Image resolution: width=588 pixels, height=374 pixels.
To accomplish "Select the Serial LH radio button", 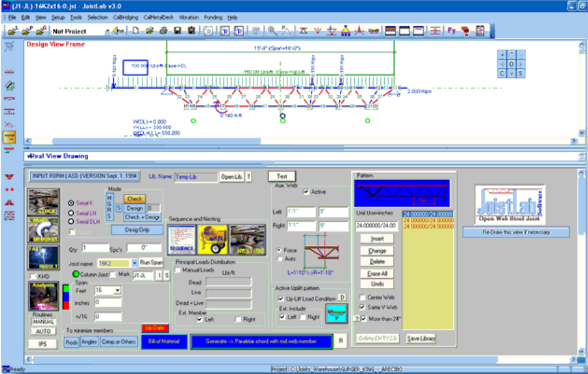I will point(71,213).
